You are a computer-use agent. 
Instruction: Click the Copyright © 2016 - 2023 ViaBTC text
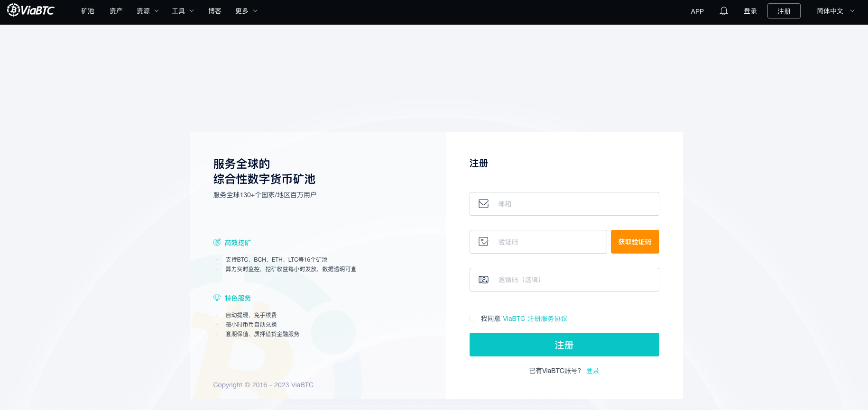pos(263,385)
